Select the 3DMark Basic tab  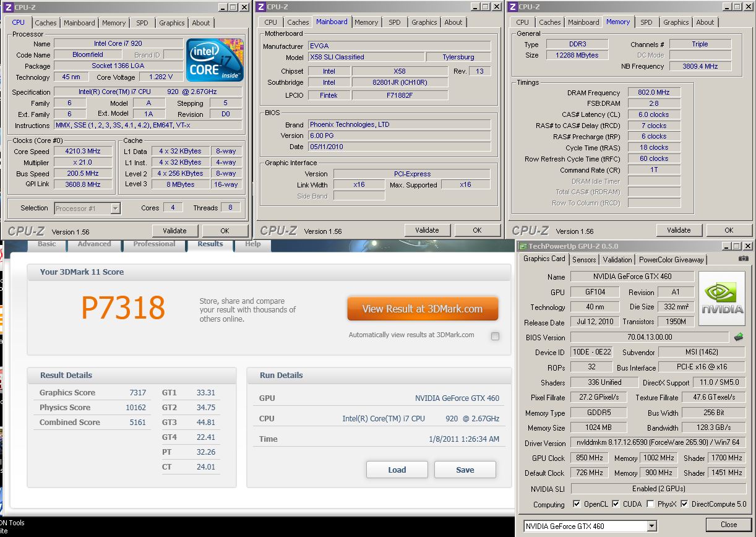pos(46,244)
